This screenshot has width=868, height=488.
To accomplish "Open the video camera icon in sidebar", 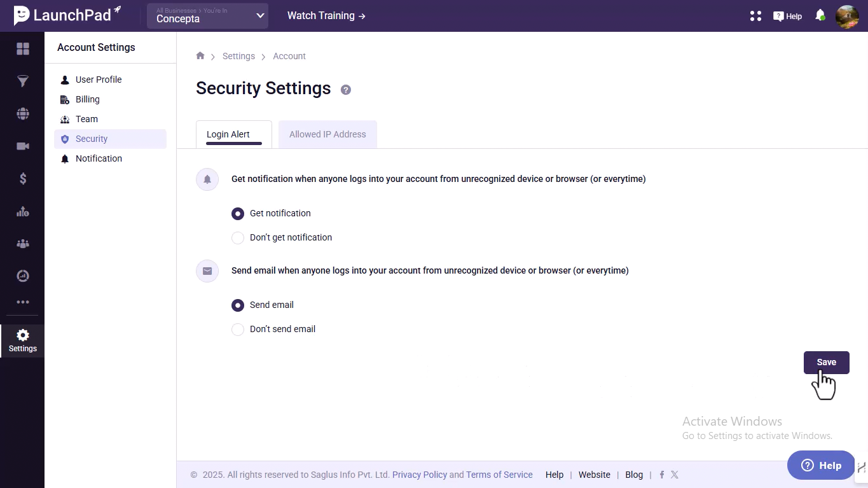I will pos(23,146).
